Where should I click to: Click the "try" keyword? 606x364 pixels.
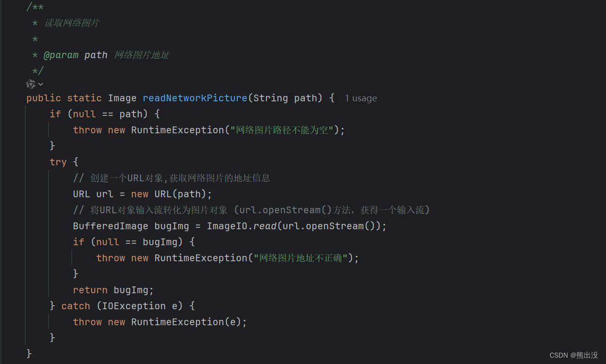click(x=58, y=162)
